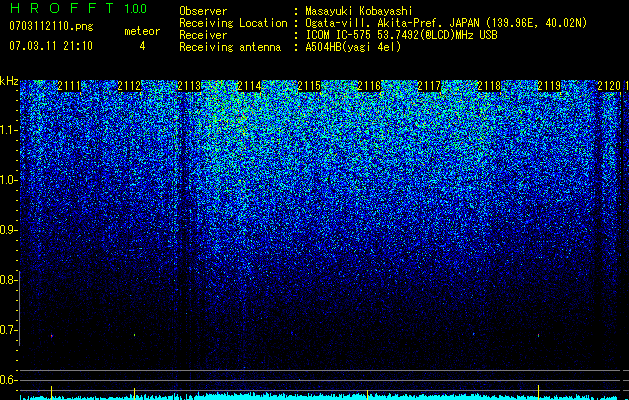Image resolution: width=629 pixels, height=400 pixels.
Task: Click the 2114 time axis label
Action: point(249,86)
